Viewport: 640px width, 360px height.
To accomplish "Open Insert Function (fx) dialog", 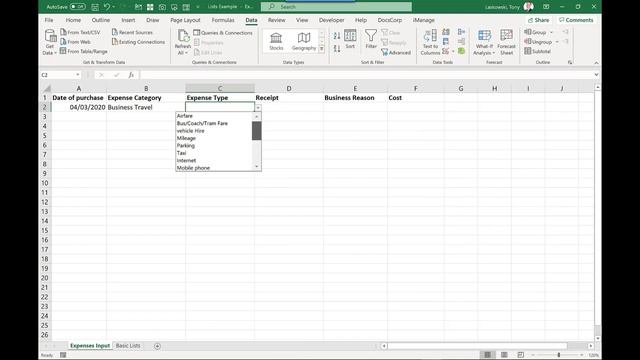I will click(x=131, y=75).
